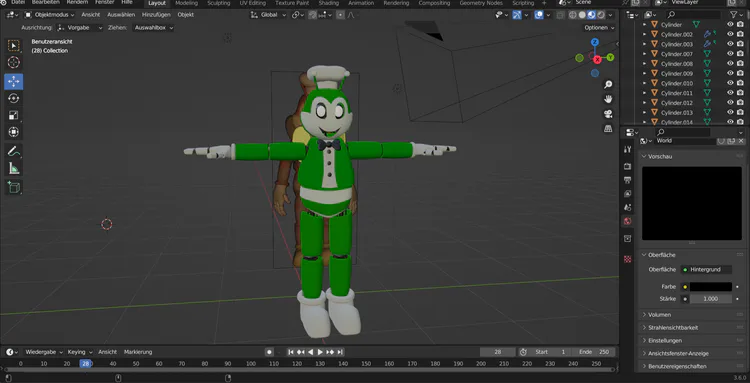750x383 pixels.
Task: Enable auto keying record button
Action: point(269,352)
